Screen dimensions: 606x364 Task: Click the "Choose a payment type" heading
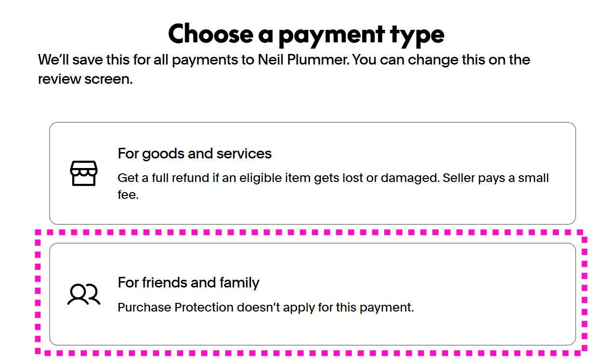pyautogui.click(x=306, y=35)
